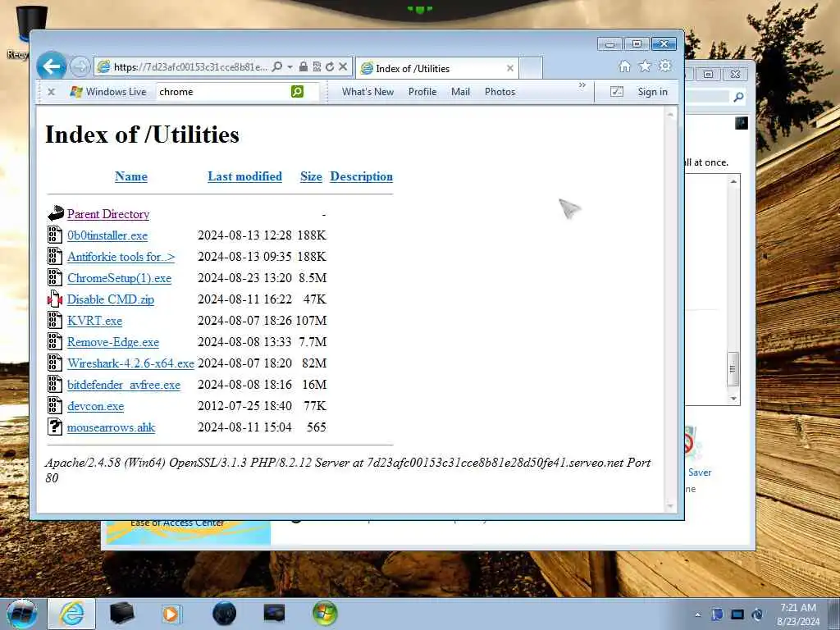
Task: Select the Index of /Utilities tab
Action: point(436,69)
